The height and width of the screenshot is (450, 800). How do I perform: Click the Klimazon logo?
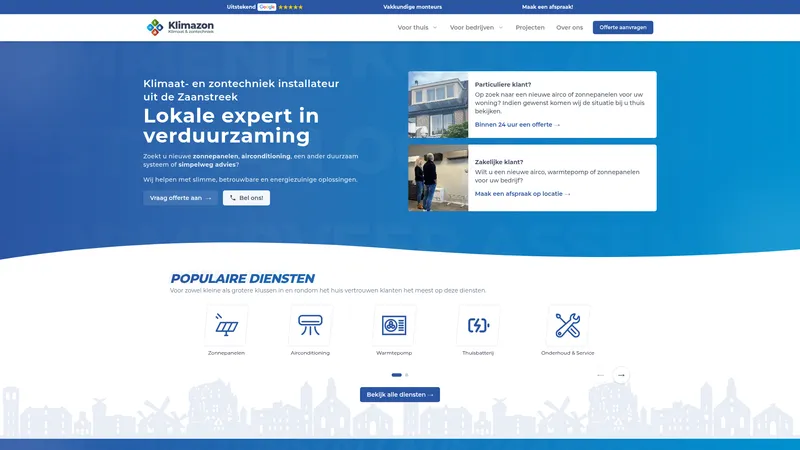[180, 27]
